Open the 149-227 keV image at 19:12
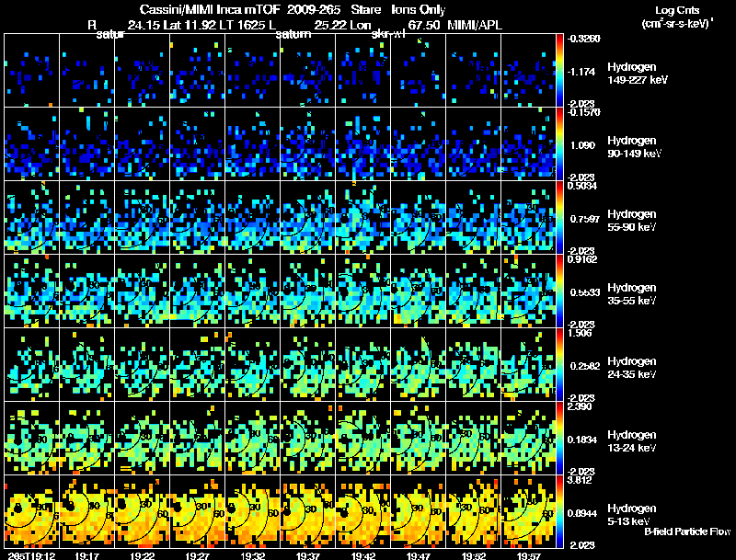 pyautogui.click(x=32, y=71)
